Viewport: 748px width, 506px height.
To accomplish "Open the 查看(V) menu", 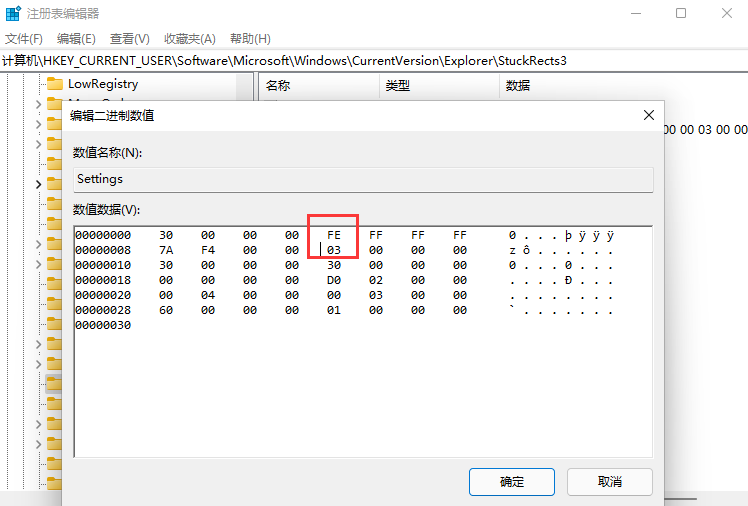I will click(129, 39).
